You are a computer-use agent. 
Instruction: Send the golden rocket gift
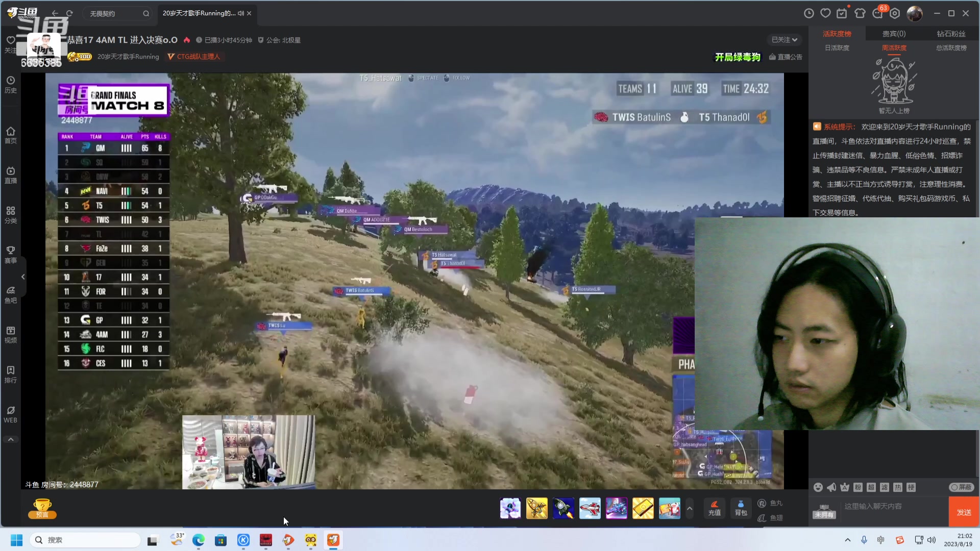pos(536,508)
